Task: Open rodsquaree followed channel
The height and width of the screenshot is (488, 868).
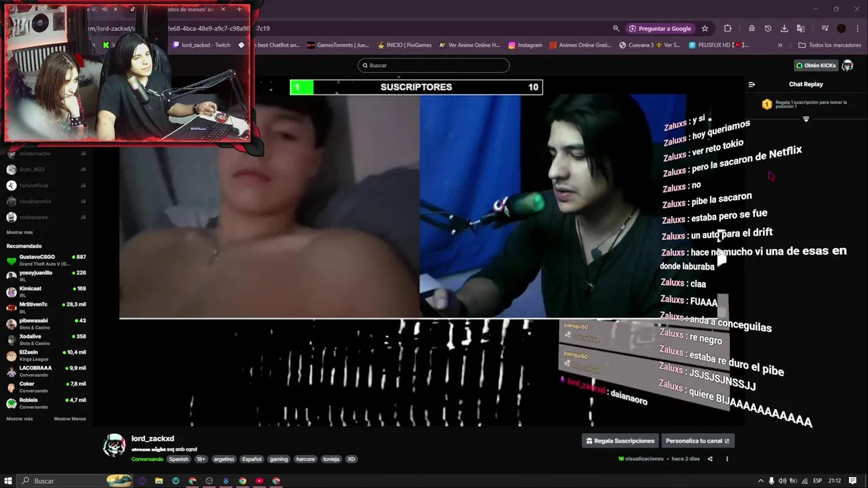Action: pos(46,218)
